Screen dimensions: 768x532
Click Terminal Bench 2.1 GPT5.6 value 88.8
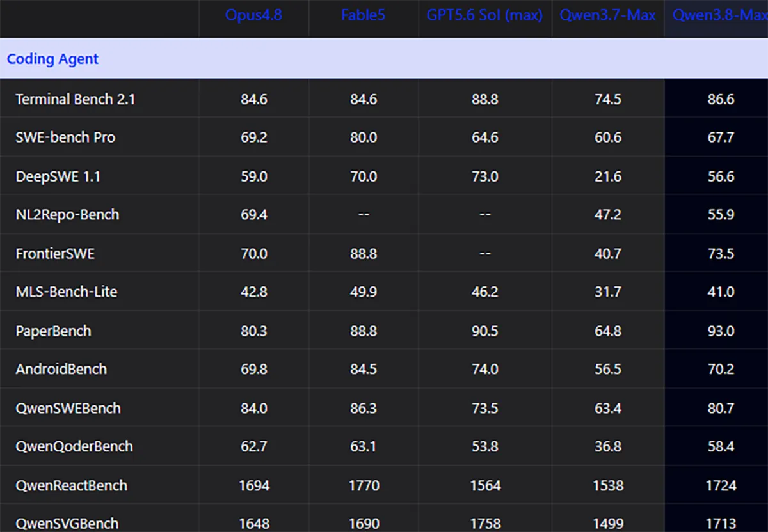point(485,99)
